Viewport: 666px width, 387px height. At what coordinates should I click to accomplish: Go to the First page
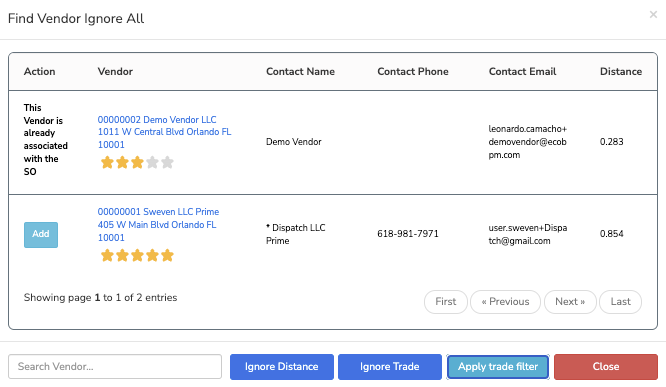446,302
